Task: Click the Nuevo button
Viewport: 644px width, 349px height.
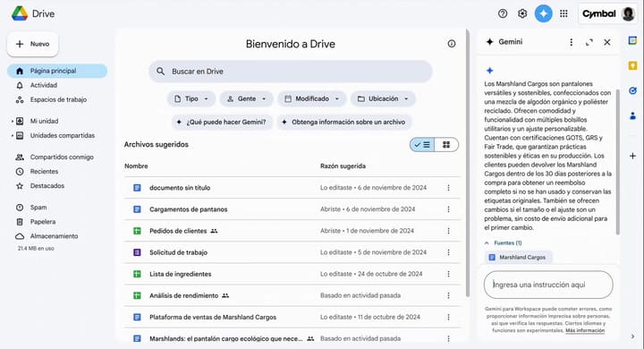Action: [32, 44]
